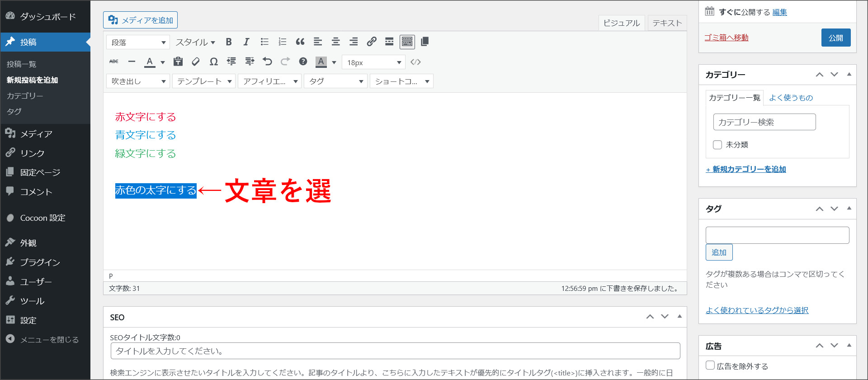The image size is (868, 380).
Task: Click the page copy icon in toolbar
Action: pos(425,42)
